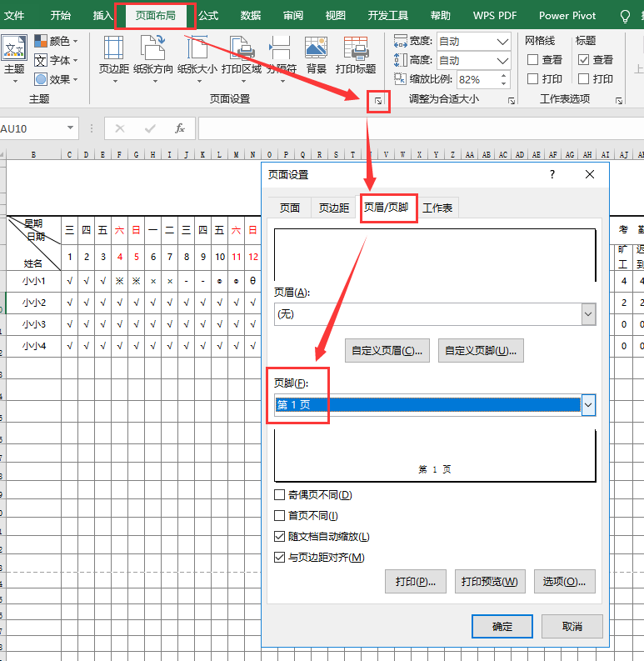644x661 pixels.
Task: Open the File (文件) tab
Action: [x=14, y=16]
